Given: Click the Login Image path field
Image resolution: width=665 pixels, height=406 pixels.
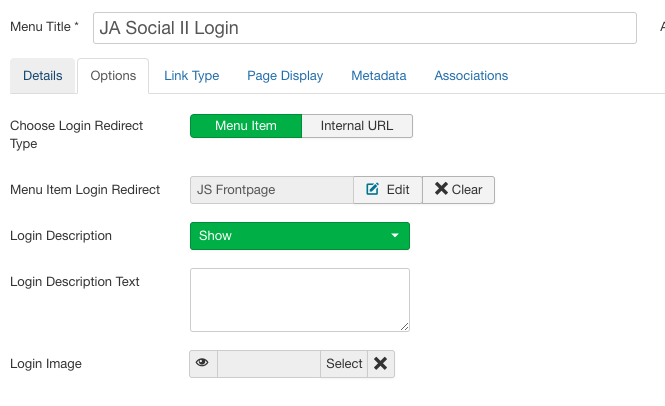Looking at the screenshot, I should [268, 364].
